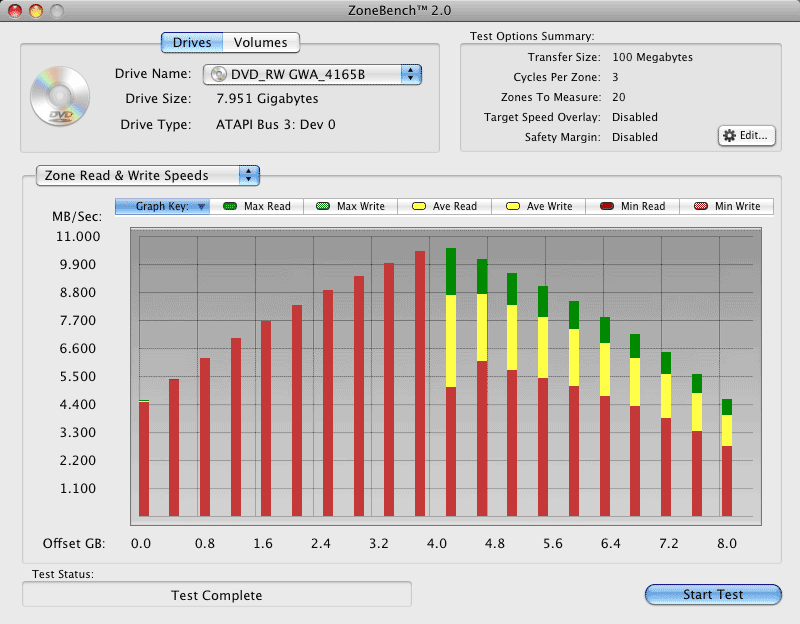Expand Zone Read & Write Speeds dropdown
The width and height of the screenshot is (800, 624).
click(148, 175)
